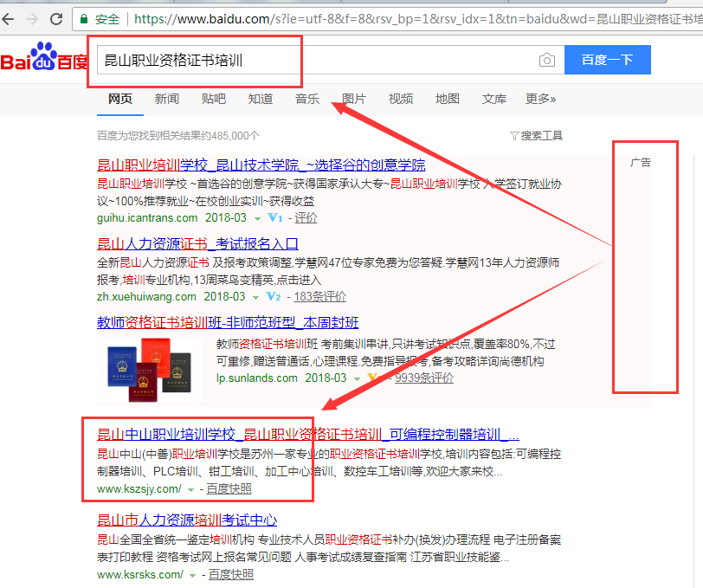Expand dropdown arrow beside zh.xuehuiwang.com result
This screenshot has height=588, width=703.
click(255, 297)
